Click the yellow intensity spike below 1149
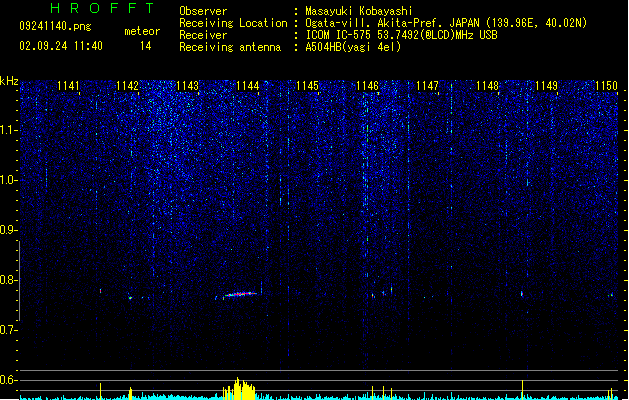Screen dimensions: 629x400 click(x=522, y=390)
